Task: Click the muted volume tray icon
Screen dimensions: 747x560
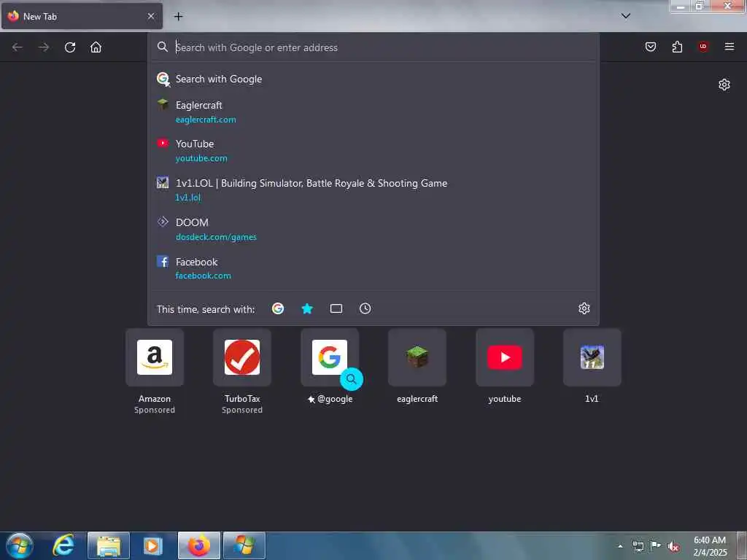Action: coord(673,547)
